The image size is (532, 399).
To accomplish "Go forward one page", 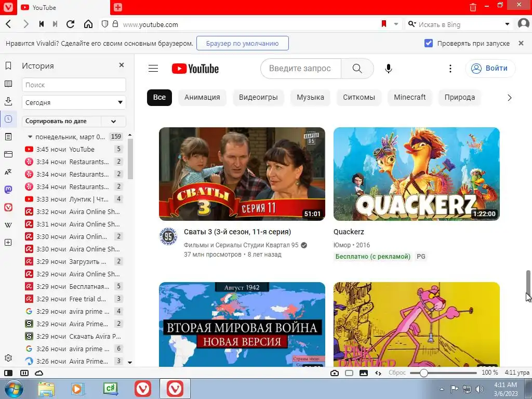I will [26, 24].
